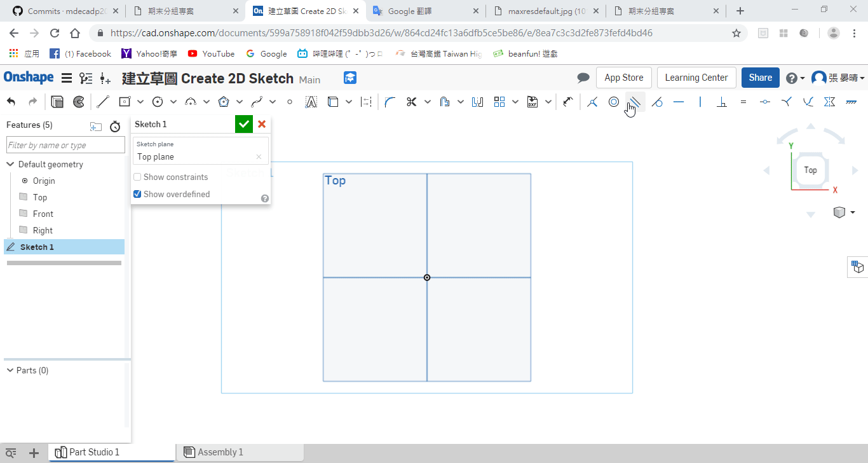Click the blue Share button
868x463 pixels.
(760, 78)
